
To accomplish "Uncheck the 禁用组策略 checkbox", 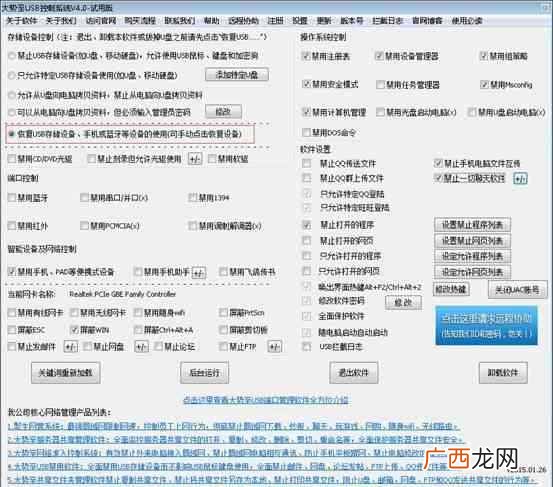I will point(484,56).
